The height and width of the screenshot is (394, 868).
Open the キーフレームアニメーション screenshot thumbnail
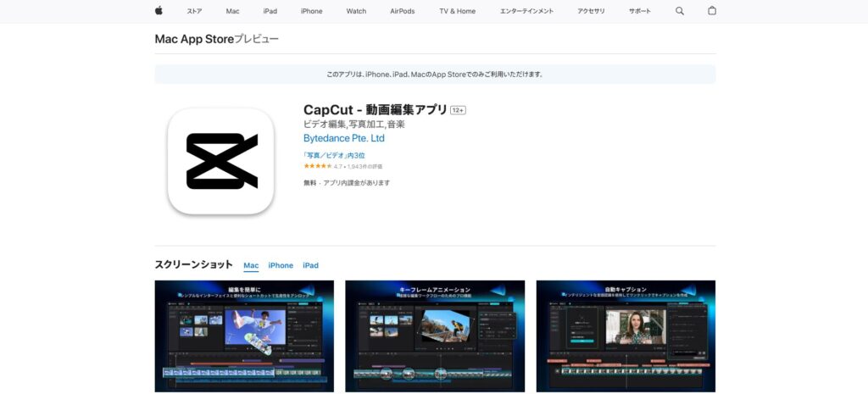435,336
